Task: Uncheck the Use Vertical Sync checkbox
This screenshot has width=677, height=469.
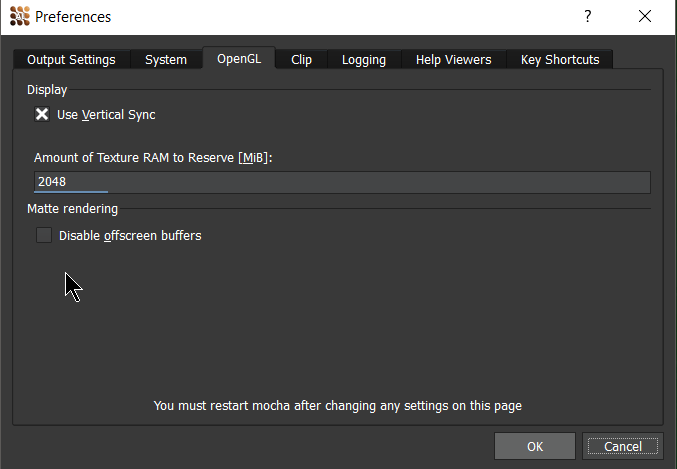Action: (42, 114)
